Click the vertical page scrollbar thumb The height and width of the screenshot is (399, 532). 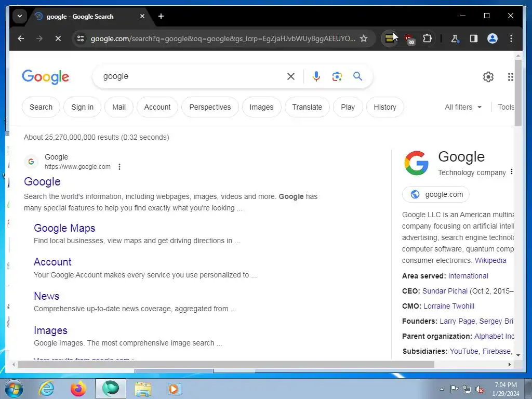(518, 92)
